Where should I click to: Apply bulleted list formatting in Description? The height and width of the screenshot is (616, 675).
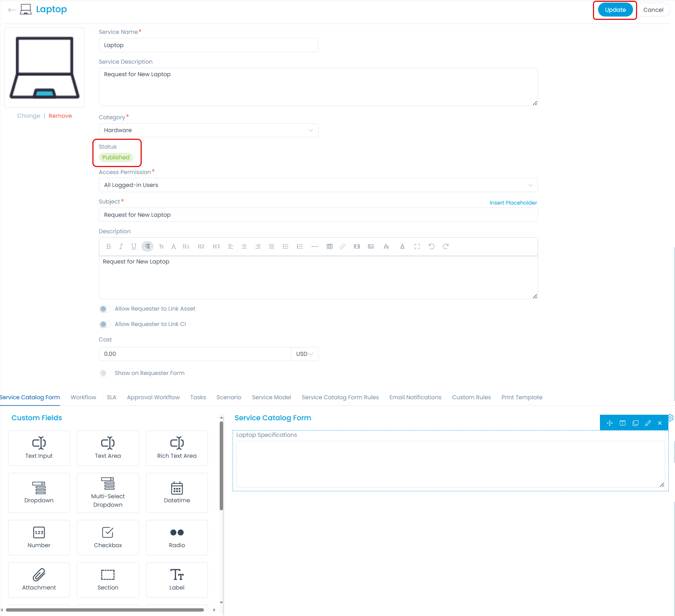(286, 247)
